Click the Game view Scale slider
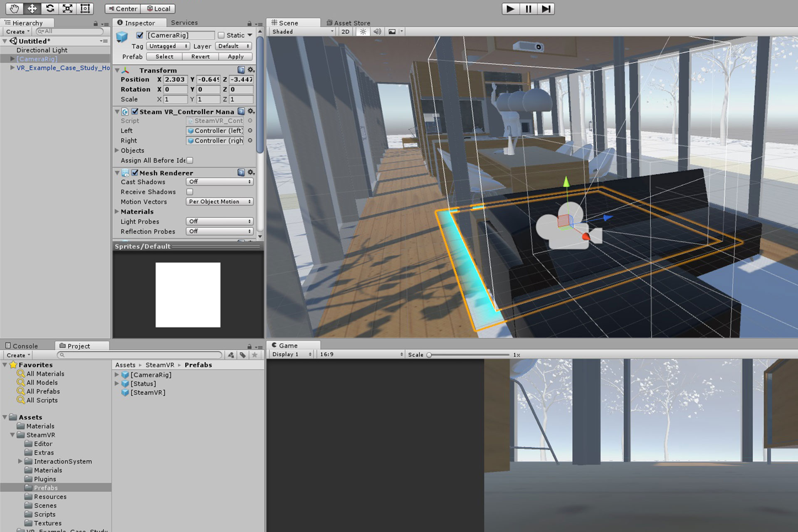Viewport: 798px width, 532px height. 469,355
